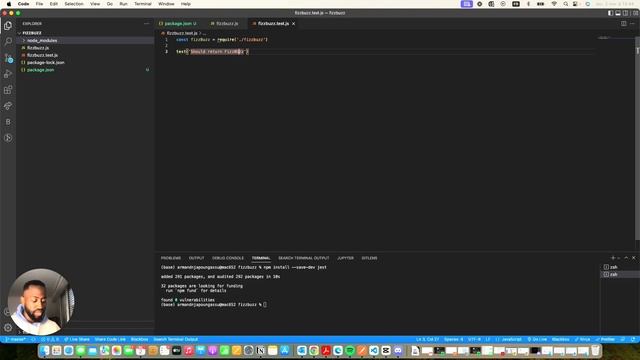Close the fizzbuzz.test.js tab
Image resolution: width=640 pixels, height=360 pixels.
pos(293,24)
